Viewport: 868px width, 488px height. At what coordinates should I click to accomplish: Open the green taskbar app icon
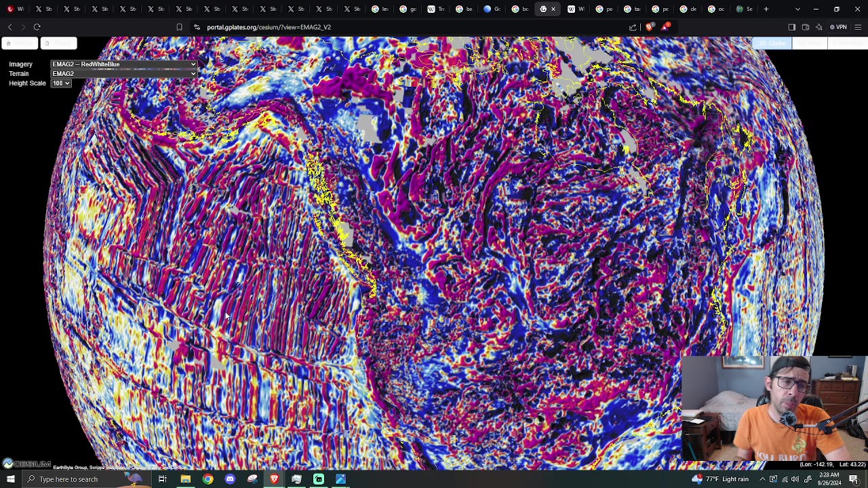tap(319, 479)
